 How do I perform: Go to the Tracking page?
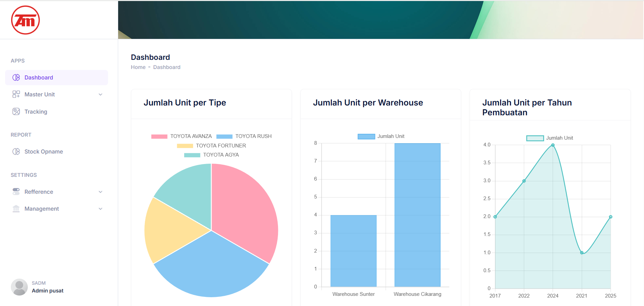pos(57,112)
